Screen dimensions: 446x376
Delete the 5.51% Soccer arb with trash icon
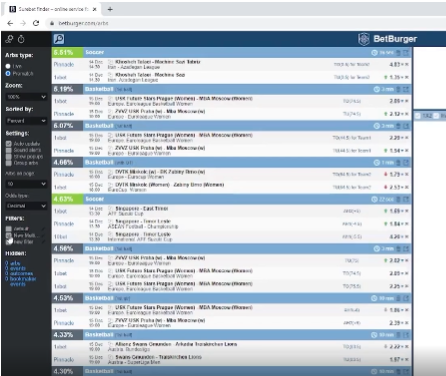coord(398,53)
